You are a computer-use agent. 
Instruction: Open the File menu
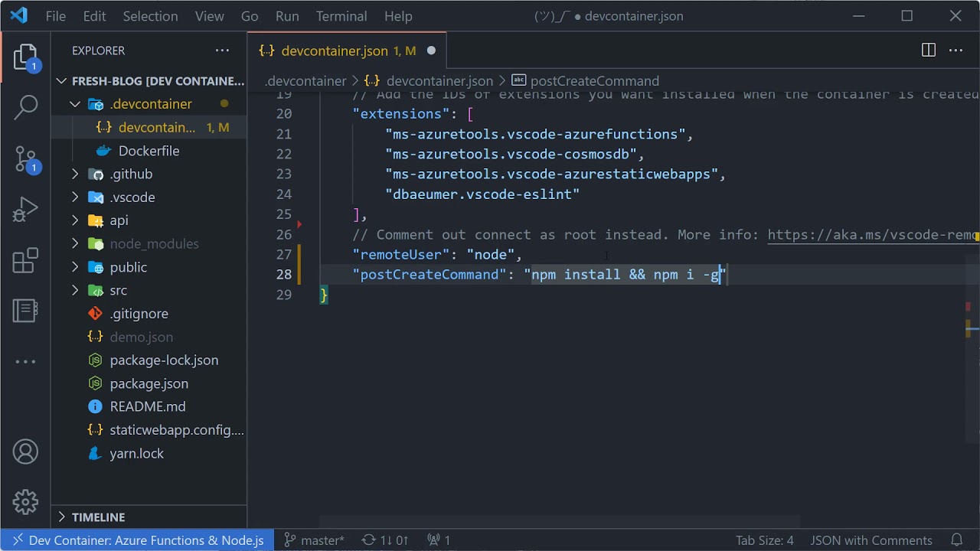coord(56,16)
